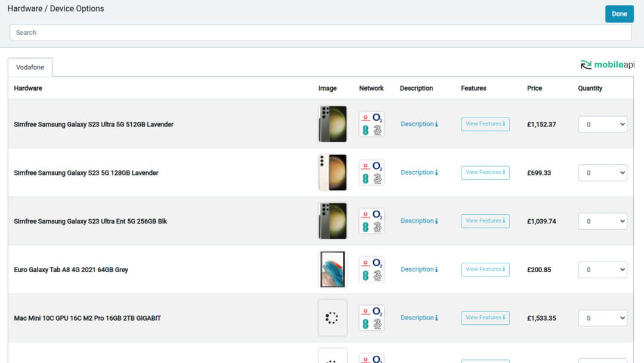The image size is (644, 363).
Task: Click network logos for S23 Ultra Ent 256GB
Action: [371, 221]
